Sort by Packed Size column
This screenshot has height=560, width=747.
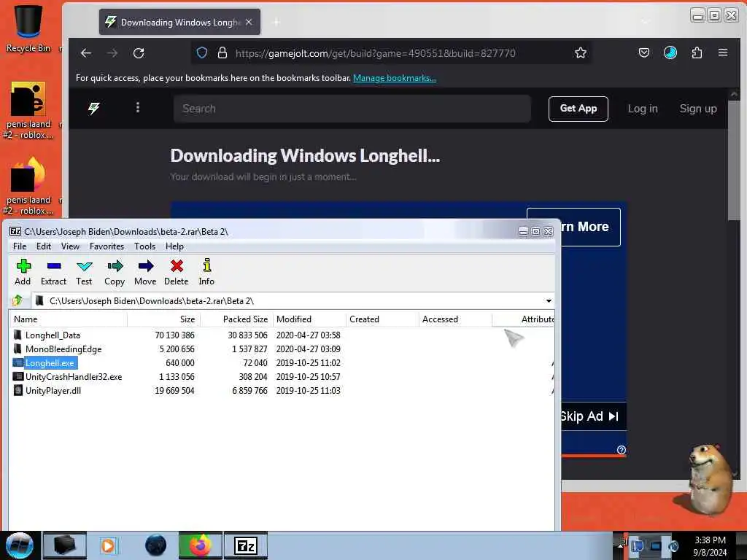237,319
